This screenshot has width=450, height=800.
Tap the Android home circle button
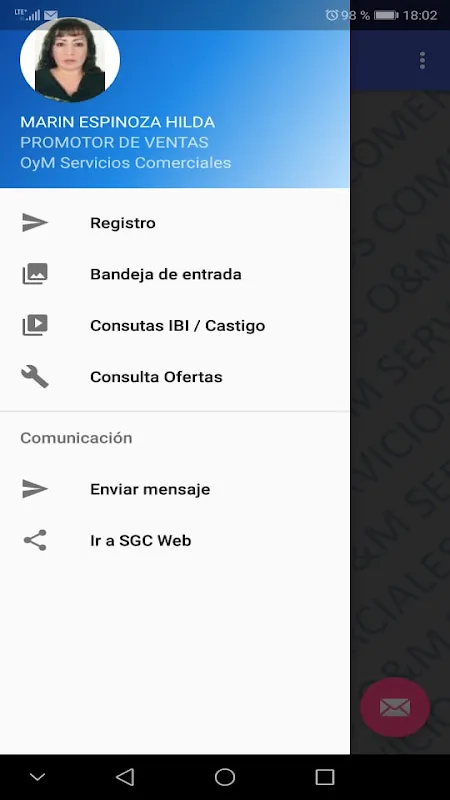coord(225,777)
